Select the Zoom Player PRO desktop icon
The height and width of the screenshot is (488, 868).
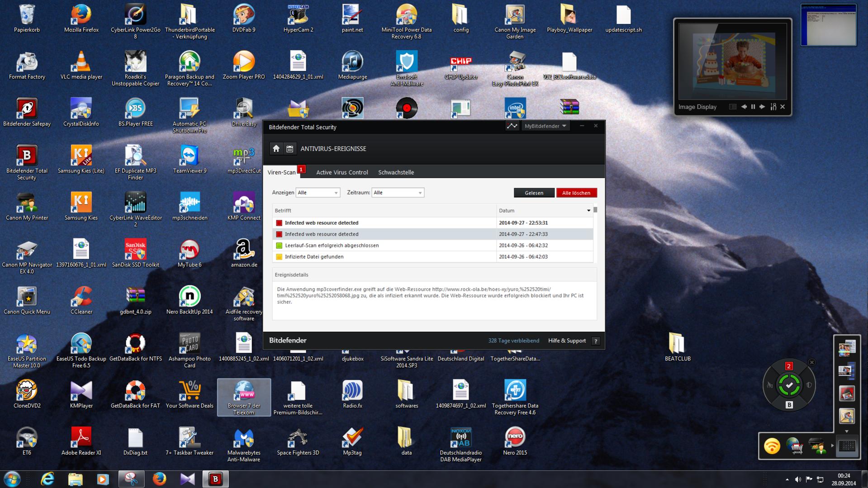point(244,65)
